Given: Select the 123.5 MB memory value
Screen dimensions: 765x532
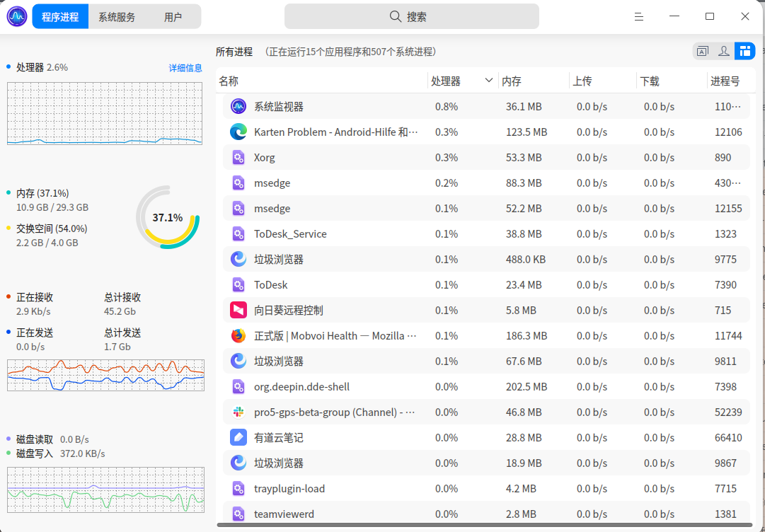Looking at the screenshot, I should pos(527,132).
